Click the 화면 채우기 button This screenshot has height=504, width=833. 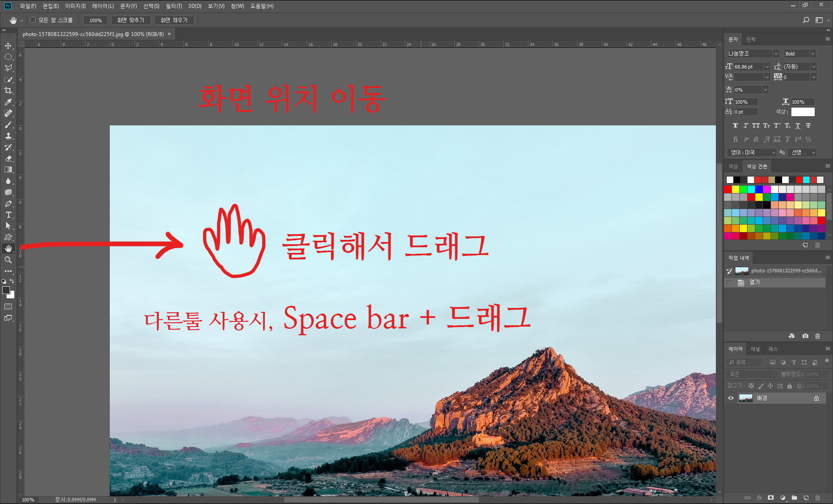coord(174,20)
